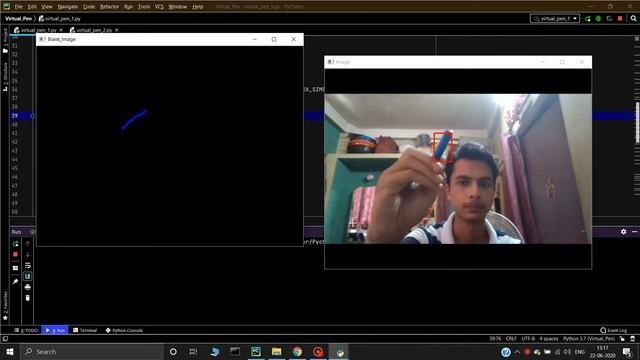Toggle tool window bars corner icon

pos(5,339)
